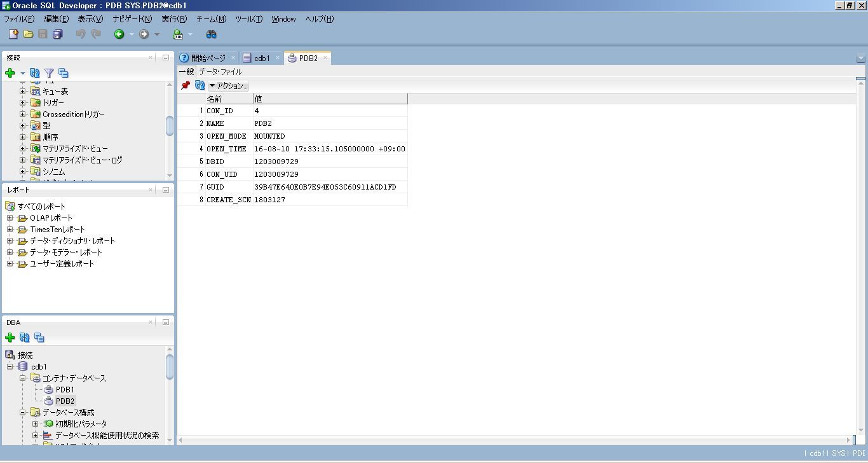Screen dimensions: 868x463
Task: Close the 開始ページ tab
Action: (233, 58)
